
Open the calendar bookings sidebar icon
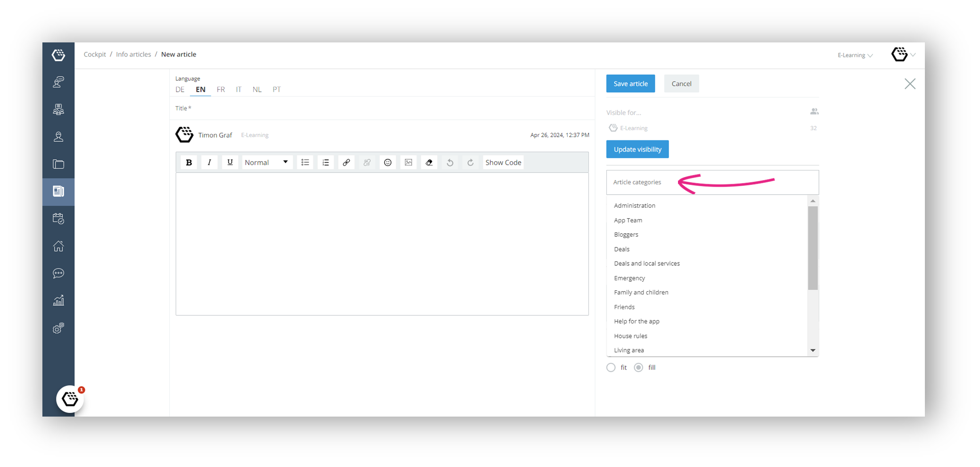(x=58, y=219)
